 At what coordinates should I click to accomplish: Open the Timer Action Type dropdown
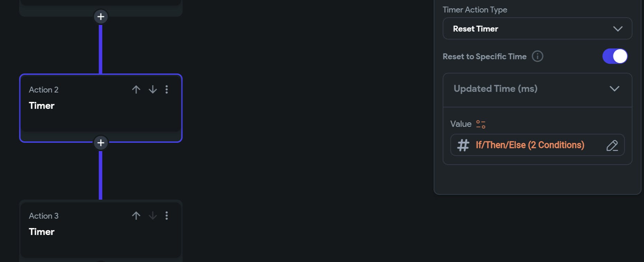pos(537,29)
